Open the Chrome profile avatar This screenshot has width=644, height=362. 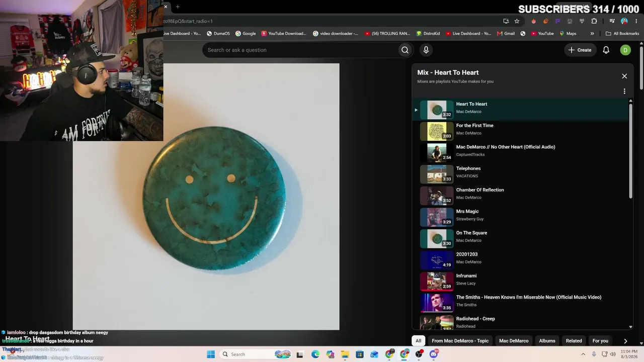(x=624, y=21)
